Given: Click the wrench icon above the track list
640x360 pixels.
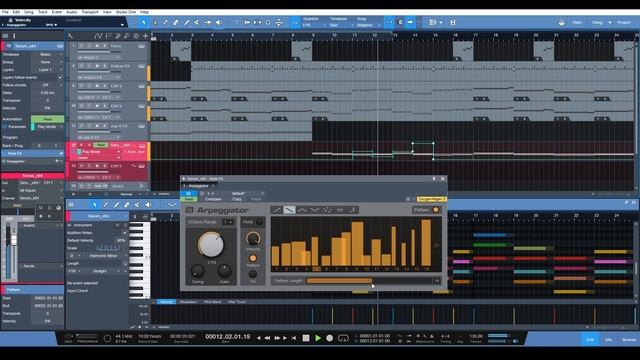Looking at the screenshot, I should point(70,36).
